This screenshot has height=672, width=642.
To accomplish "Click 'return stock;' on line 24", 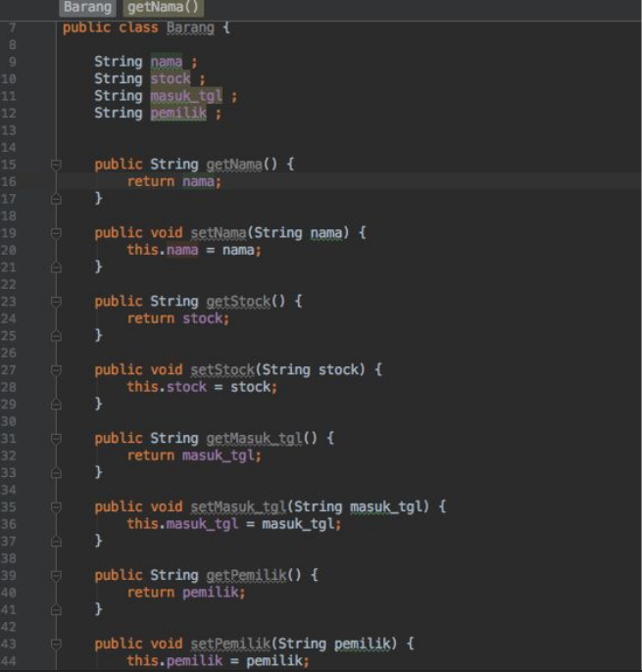I will click(178, 319).
